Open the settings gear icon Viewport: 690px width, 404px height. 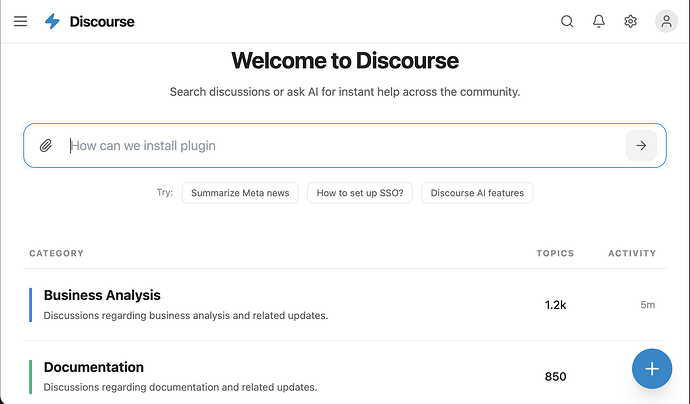click(x=630, y=21)
